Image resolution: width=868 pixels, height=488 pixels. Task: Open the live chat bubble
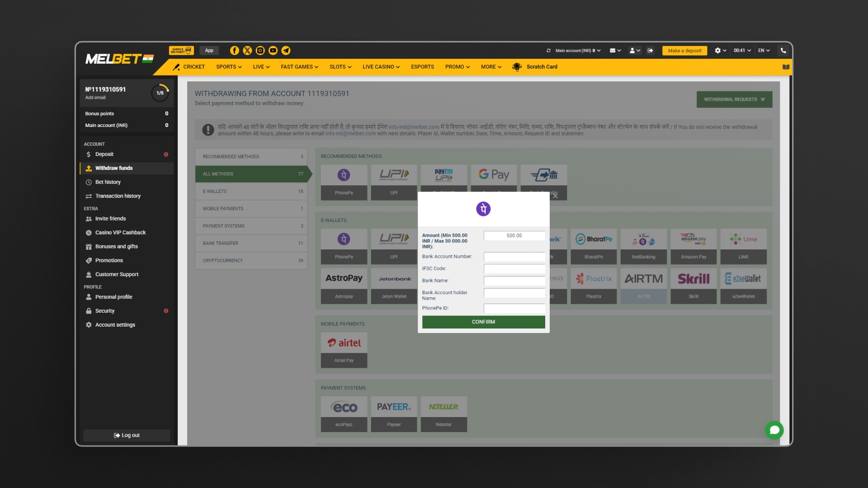[x=774, y=430]
